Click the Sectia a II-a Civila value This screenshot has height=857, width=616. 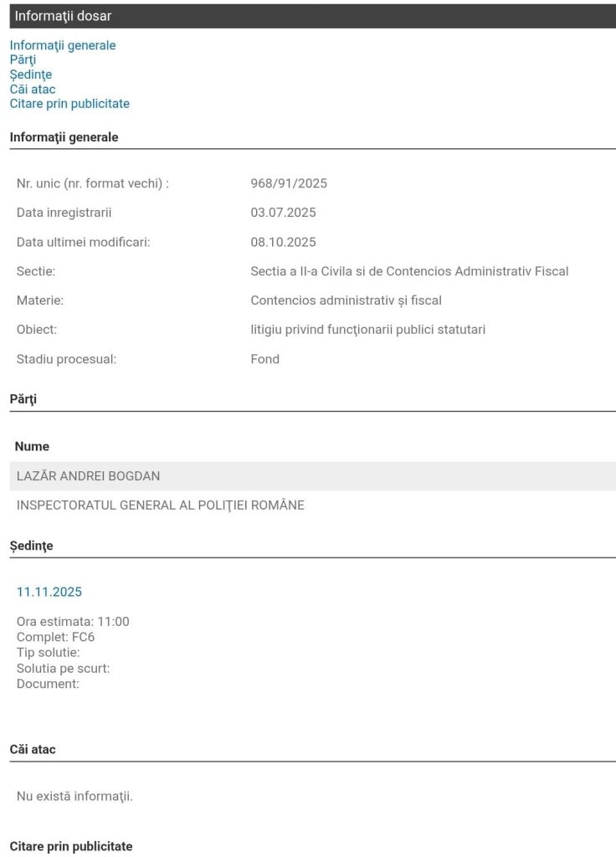(409, 271)
